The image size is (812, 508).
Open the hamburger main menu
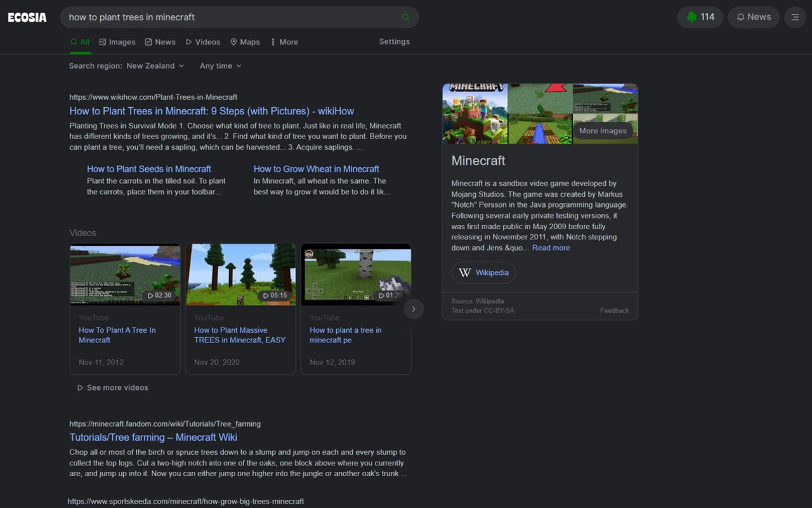796,17
